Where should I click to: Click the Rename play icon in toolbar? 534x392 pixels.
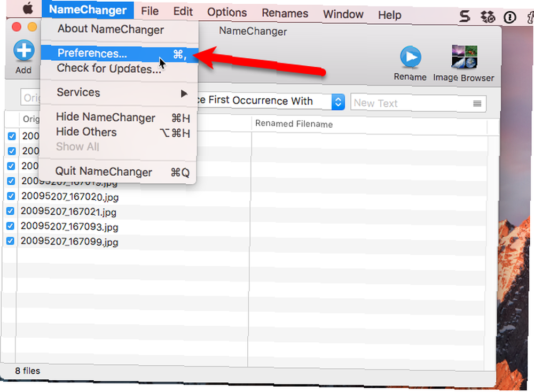coord(410,57)
